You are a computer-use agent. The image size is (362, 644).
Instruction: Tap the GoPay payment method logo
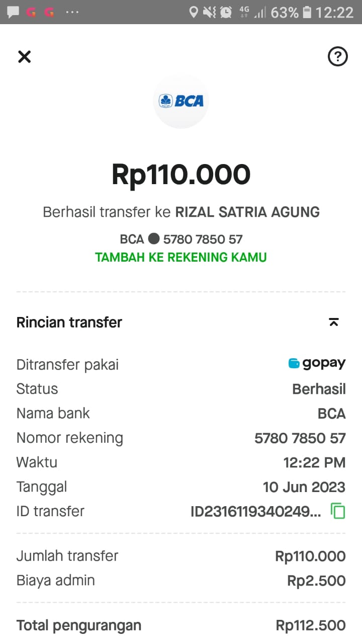pyautogui.click(x=317, y=364)
